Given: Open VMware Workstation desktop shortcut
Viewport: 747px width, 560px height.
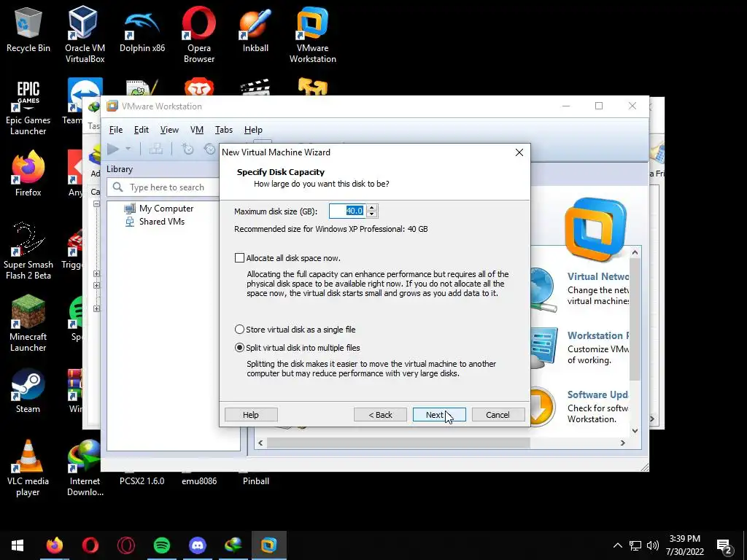Looking at the screenshot, I should click(312, 34).
